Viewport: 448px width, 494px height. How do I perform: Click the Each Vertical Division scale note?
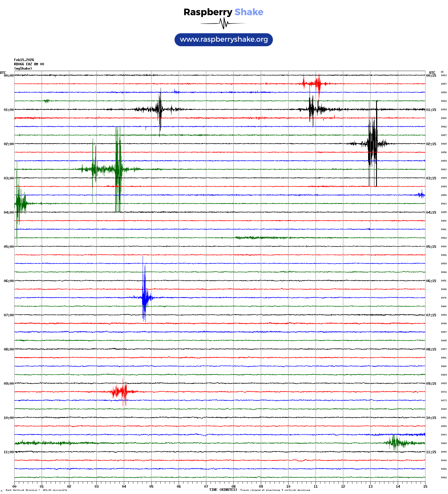click(x=36, y=490)
